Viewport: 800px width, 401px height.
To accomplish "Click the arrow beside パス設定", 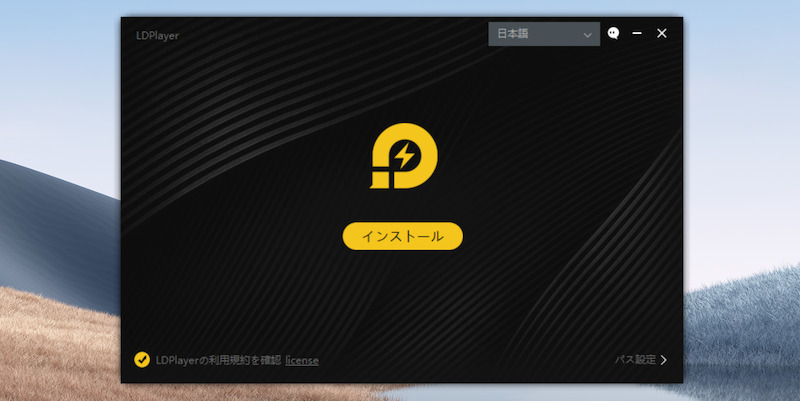I will tap(664, 359).
